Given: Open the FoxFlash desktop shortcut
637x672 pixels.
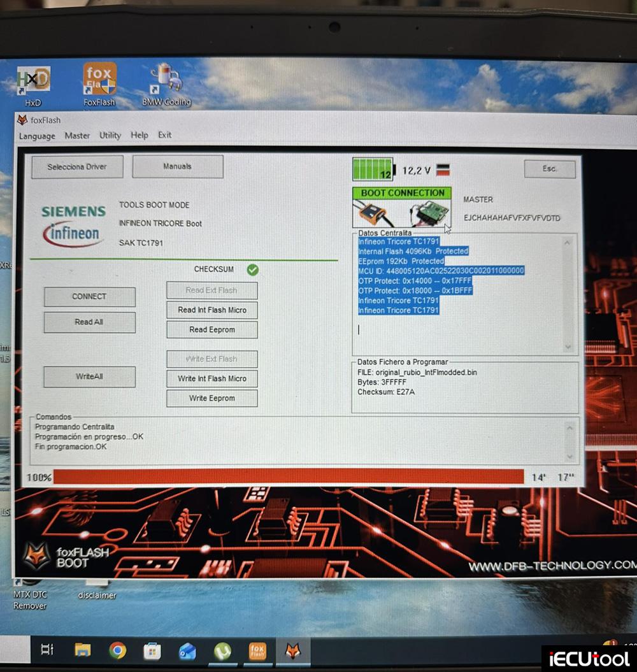Looking at the screenshot, I should click(x=100, y=81).
